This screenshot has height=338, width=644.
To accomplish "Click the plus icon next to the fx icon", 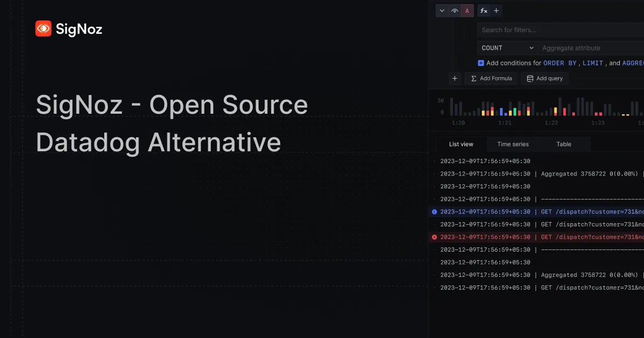I will [496, 10].
